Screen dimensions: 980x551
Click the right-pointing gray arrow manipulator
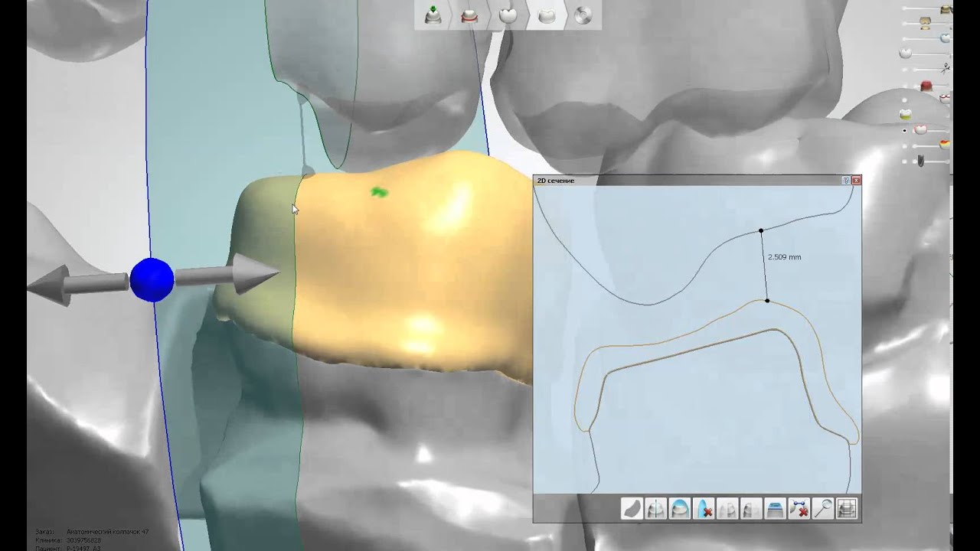pos(228,274)
